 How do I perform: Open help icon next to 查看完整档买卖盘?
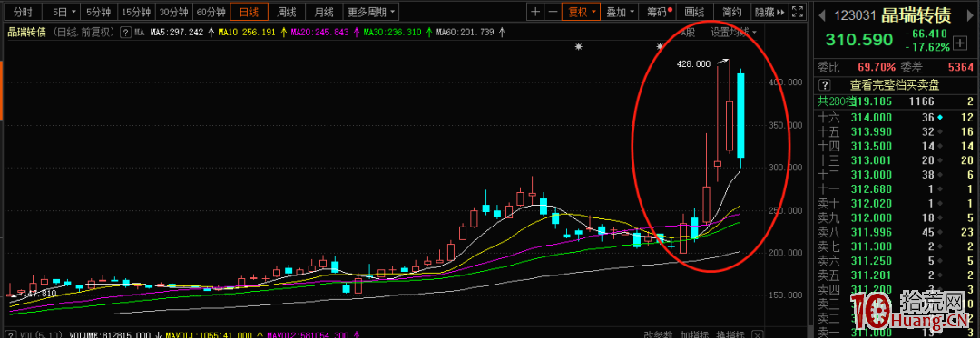coord(825,85)
